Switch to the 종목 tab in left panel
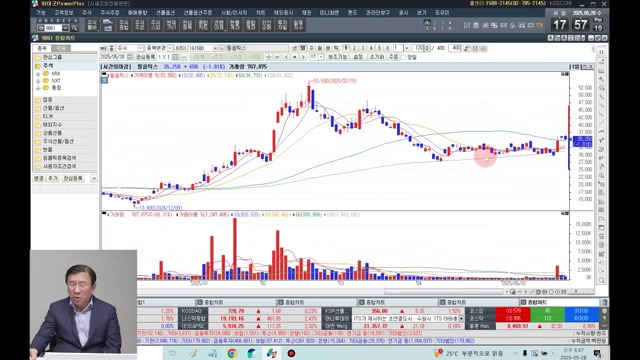Image resolution: width=640 pixels, height=360 pixels. (x=42, y=48)
